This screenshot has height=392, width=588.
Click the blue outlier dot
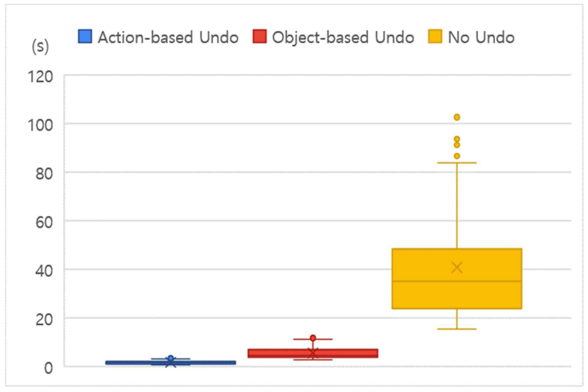(171, 358)
